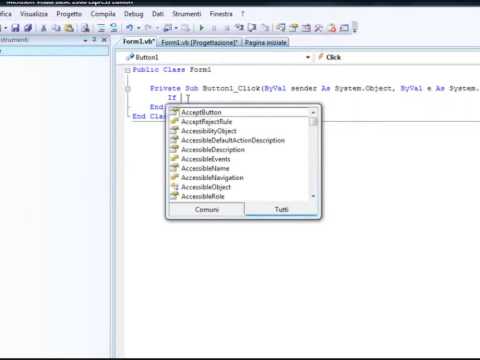
Task: Click the Stop debugging icon
Action: 227,28
